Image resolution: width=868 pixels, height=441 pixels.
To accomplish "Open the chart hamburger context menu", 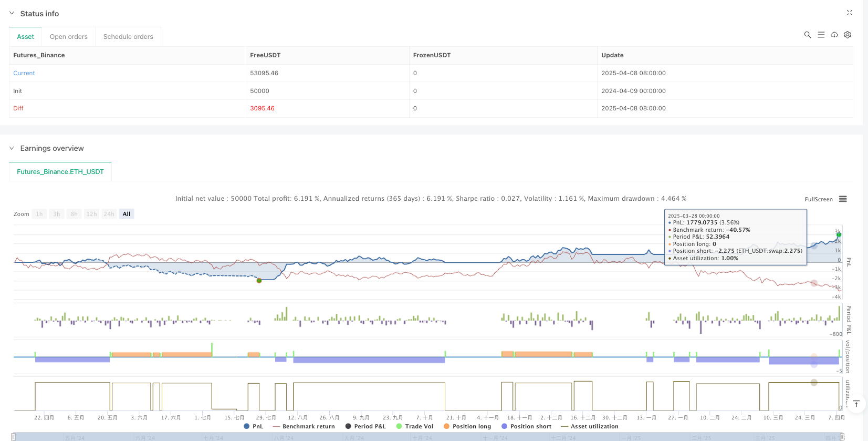I will [x=843, y=199].
